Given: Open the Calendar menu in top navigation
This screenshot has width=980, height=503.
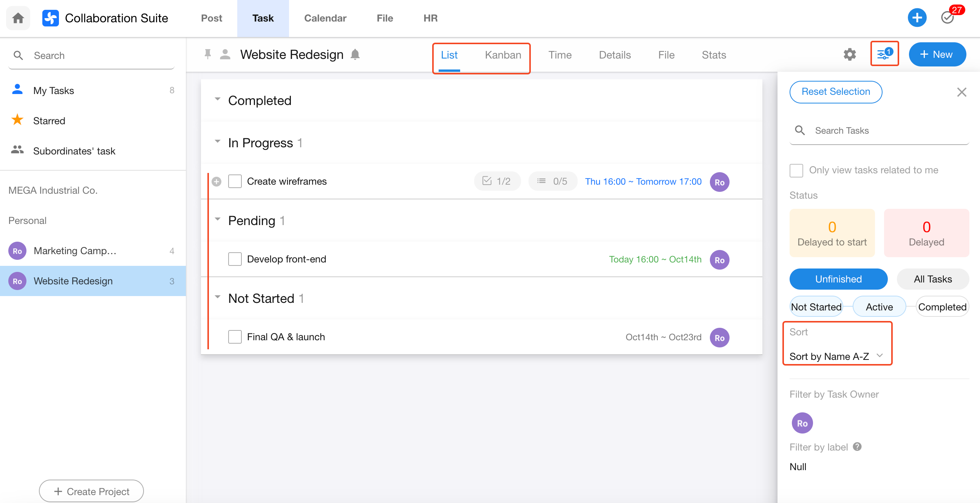Looking at the screenshot, I should pyautogui.click(x=325, y=18).
